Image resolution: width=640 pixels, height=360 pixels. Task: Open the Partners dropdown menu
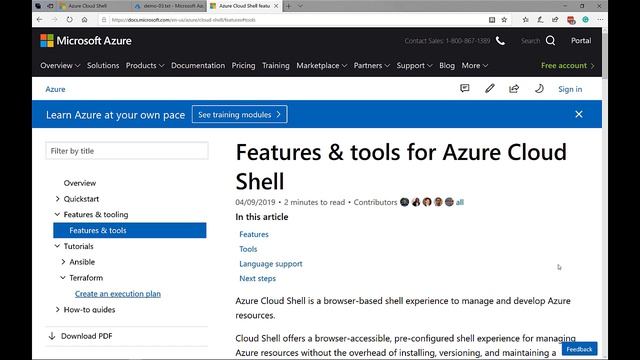[x=372, y=65]
